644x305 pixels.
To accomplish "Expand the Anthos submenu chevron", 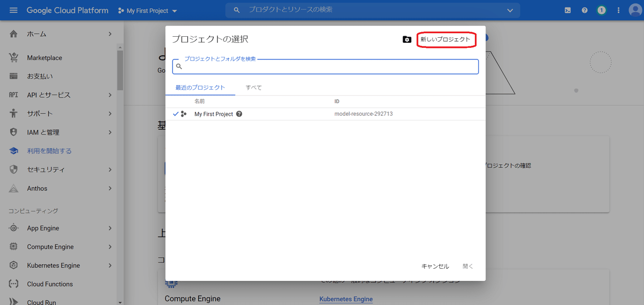I will point(110,188).
